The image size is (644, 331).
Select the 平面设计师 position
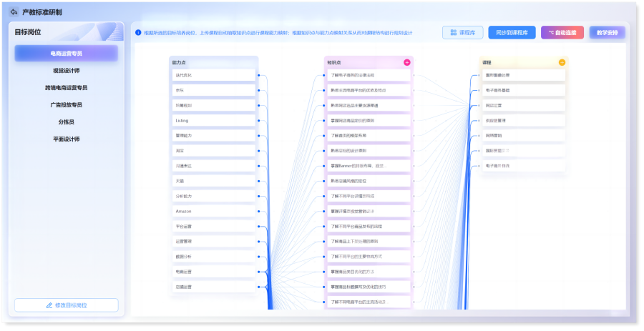(66, 139)
